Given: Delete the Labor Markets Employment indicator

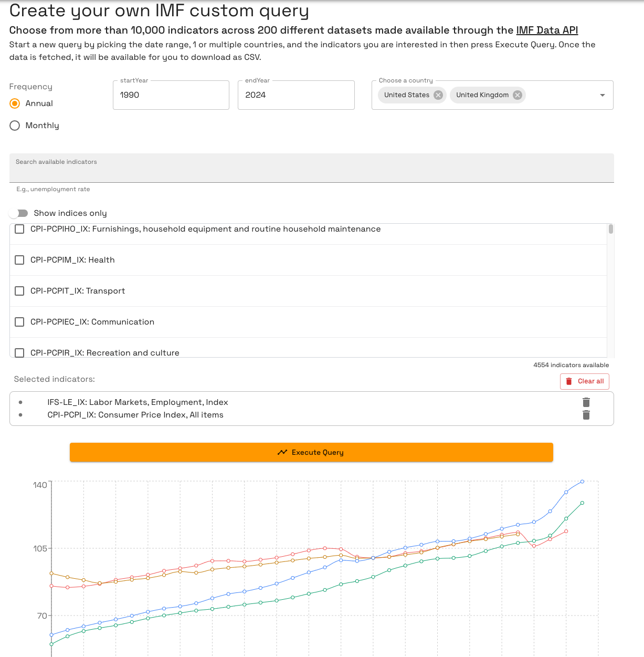Looking at the screenshot, I should [586, 402].
